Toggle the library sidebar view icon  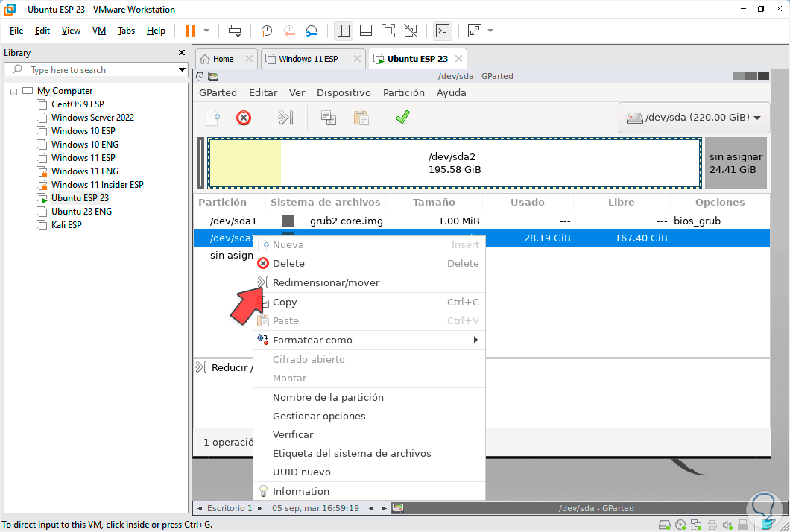tap(343, 31)
